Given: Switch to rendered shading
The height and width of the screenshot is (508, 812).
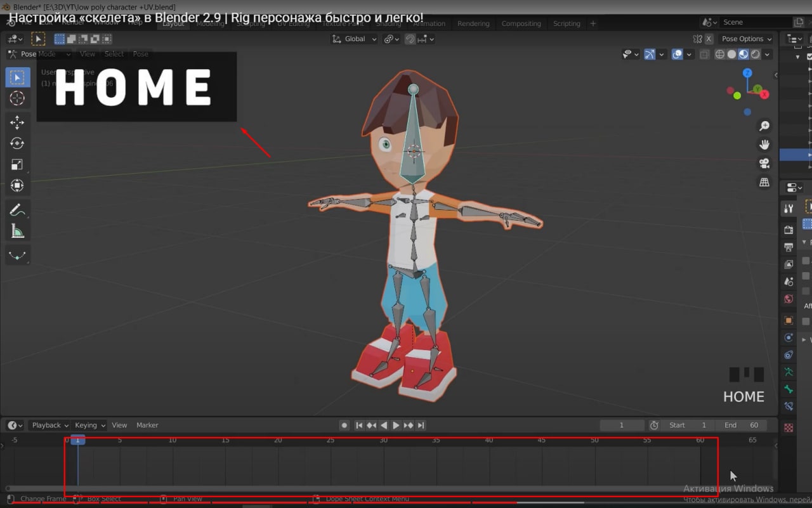Looking at the screenshot, I should coord(756,55).
